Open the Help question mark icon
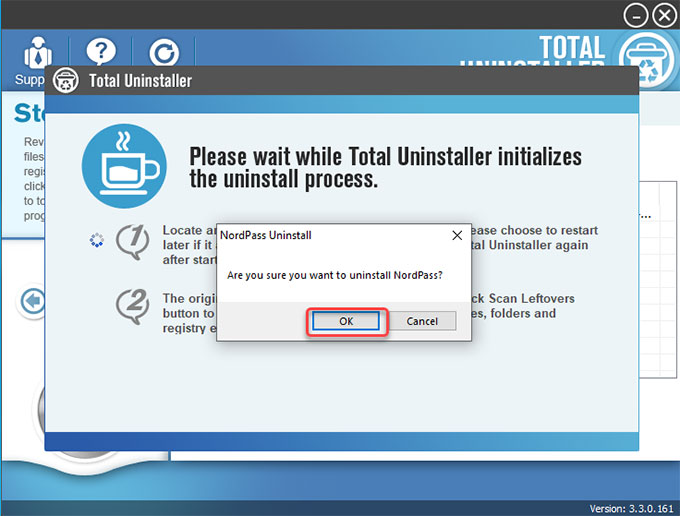Viewport: 680px width, 516px height. pos(101,52)
